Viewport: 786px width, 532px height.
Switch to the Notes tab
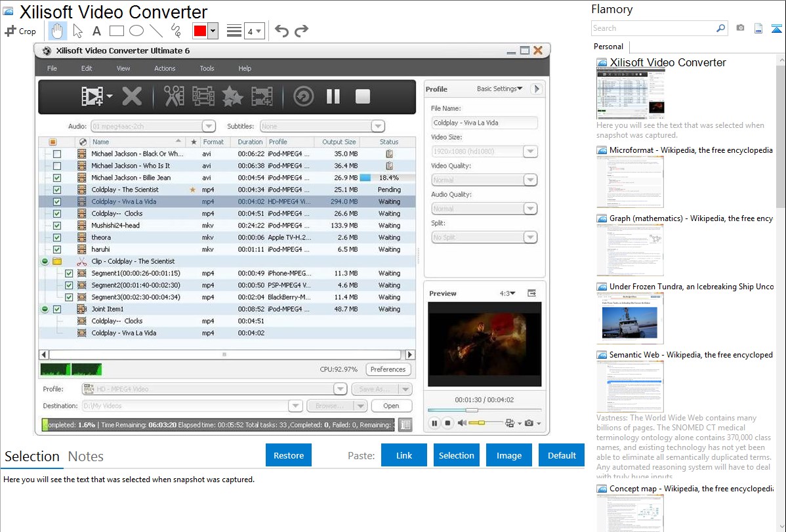pyautogui.click(x=86, y=457)
